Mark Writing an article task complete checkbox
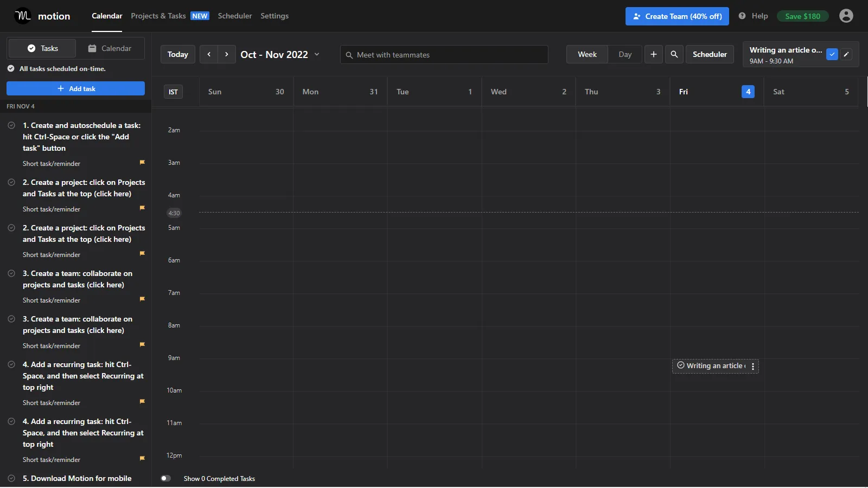 (x=832, y=54)
